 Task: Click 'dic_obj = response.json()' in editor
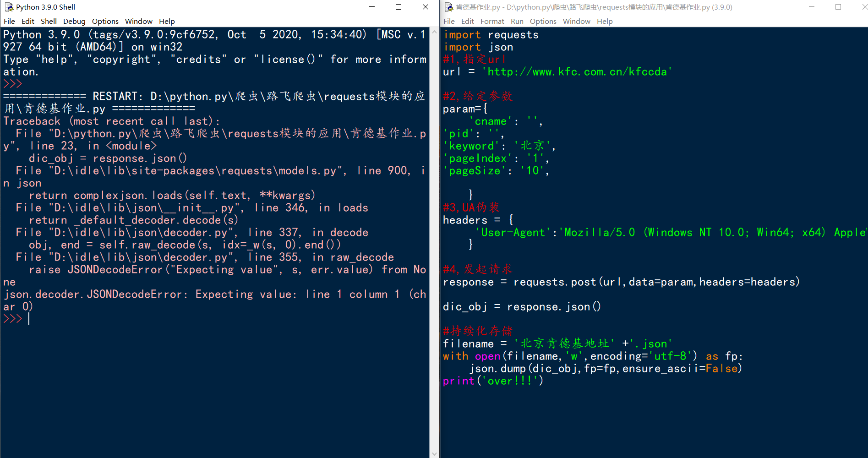[522, 307]
